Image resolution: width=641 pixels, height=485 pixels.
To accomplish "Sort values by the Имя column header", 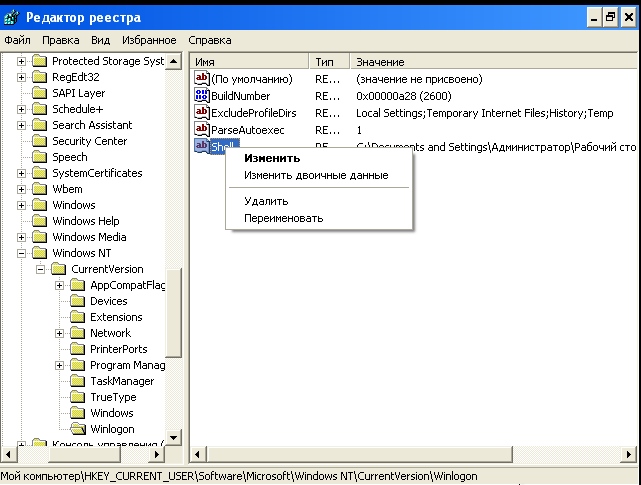I will pyautogui.click(x=249, y=62).
